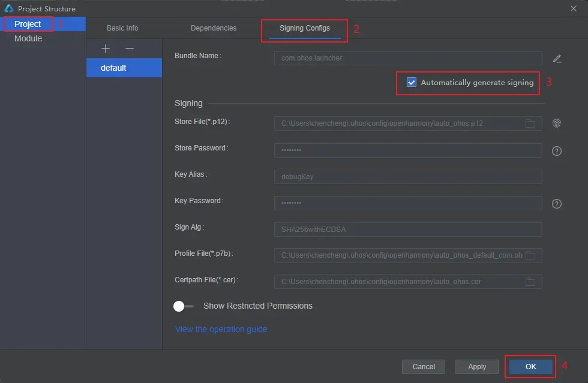Click the pencil edit icon beside Bundle Name
Viewport: 588px width, 383px height.
pos(557,59)
